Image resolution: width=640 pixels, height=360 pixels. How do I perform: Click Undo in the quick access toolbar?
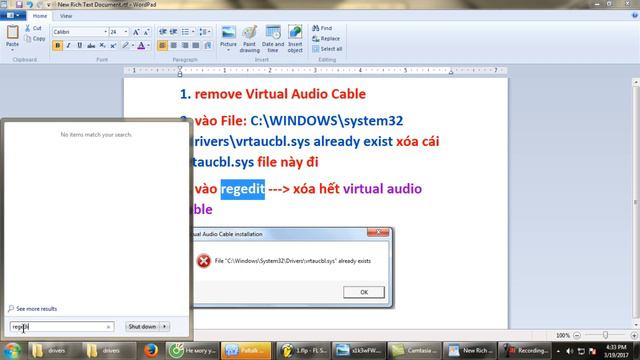click(29, 4)
